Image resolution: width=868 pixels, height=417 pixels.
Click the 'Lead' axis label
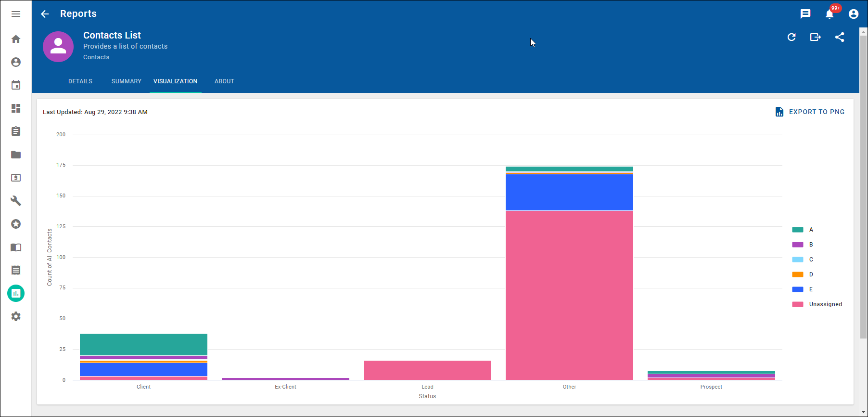[x=427, y=387]
